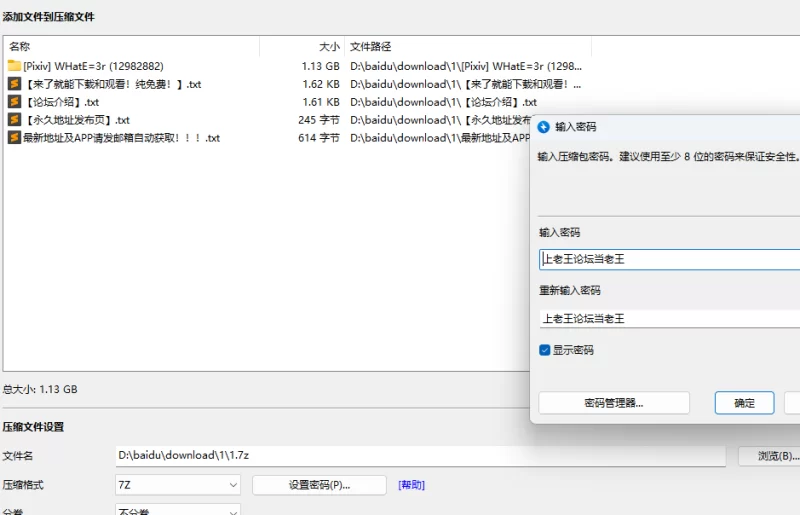Click the 245 字节 size cell
Viewport: 800px width, 515px height.
pyautogui.click(x=318, y=119)
